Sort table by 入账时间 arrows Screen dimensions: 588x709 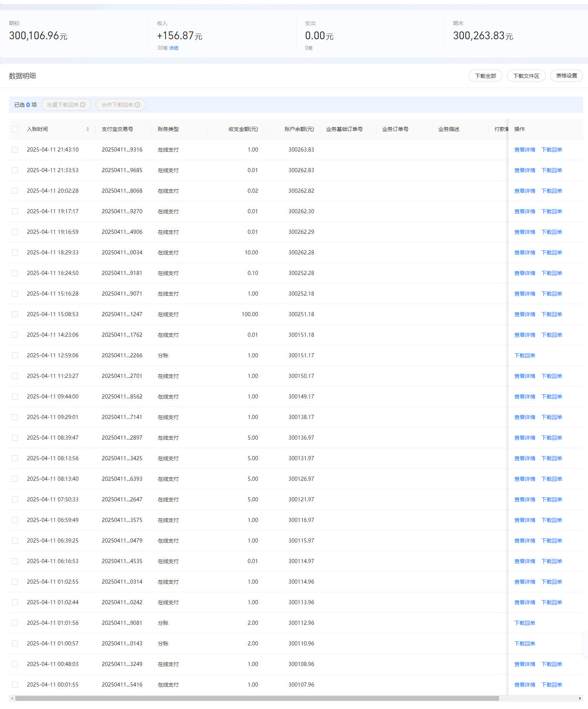coord(88,129)
